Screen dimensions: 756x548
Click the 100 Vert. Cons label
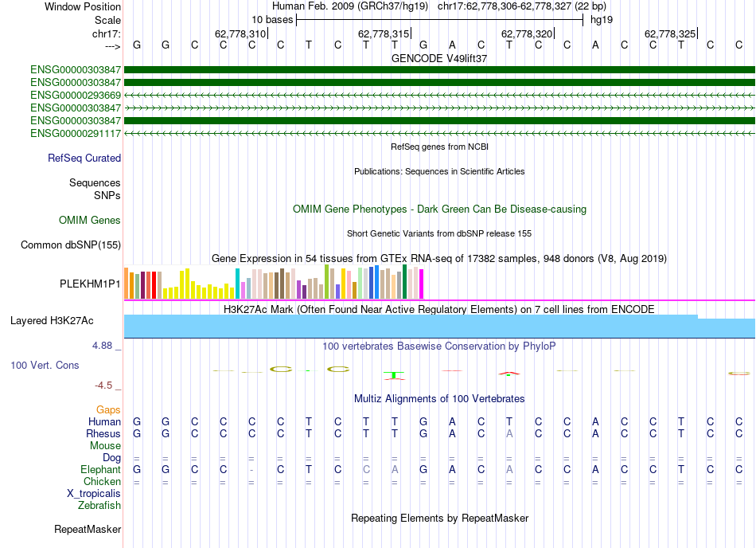pyautogui.click(x=45, y=365)
